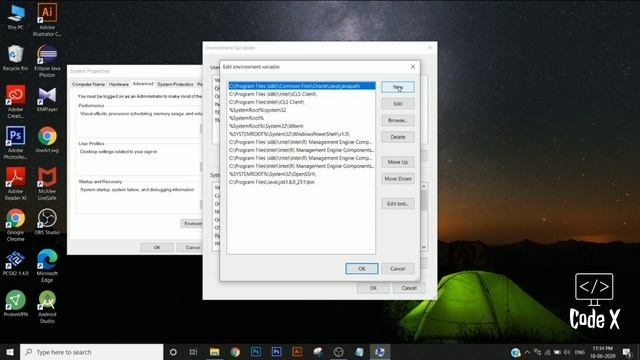Show hidden tray icons chevron
This screenshot has width=640, height=360.
tap(527, 352)
